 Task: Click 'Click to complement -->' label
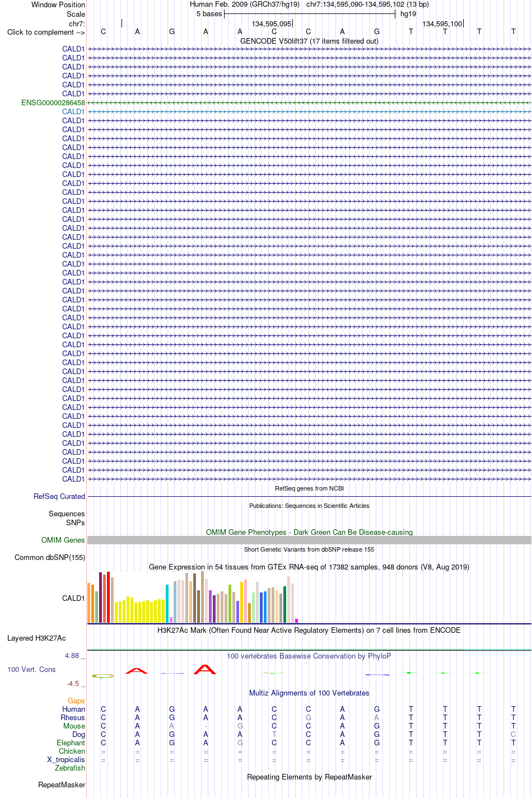(46, 32)
